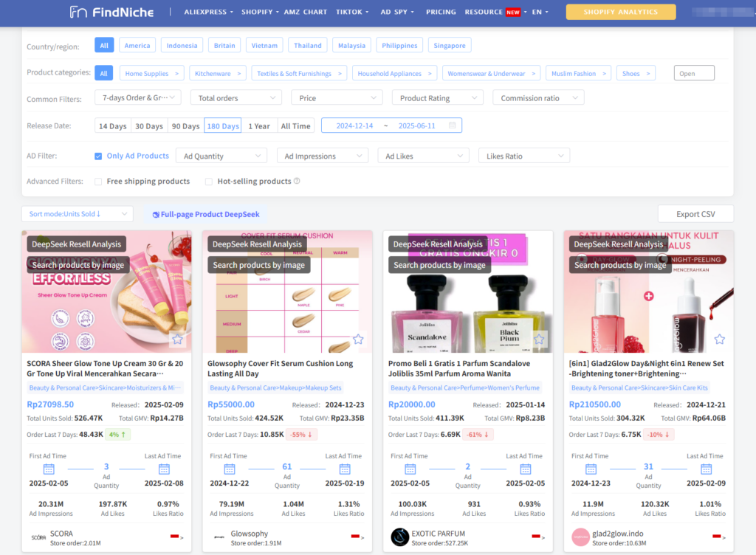The height and width of the screenshot is (555, 756).
Task: Run Full-page Product DeepSeek
Action: (x=206, y=214)
